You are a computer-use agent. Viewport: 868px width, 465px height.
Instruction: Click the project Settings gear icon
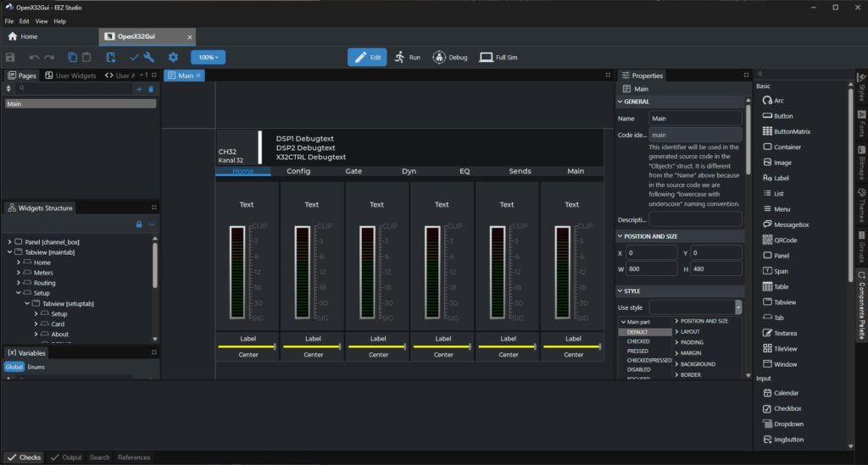pyautogui.click(x=173, y=58)
